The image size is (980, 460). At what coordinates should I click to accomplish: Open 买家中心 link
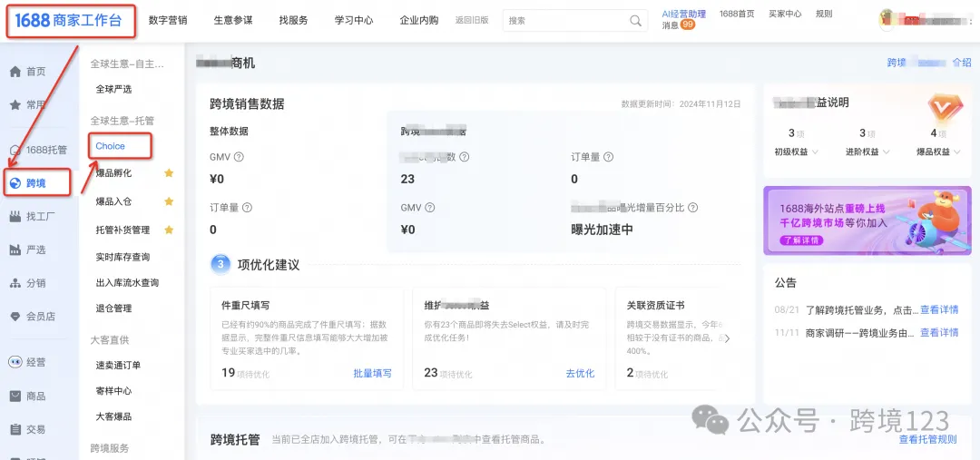(785, 14)
